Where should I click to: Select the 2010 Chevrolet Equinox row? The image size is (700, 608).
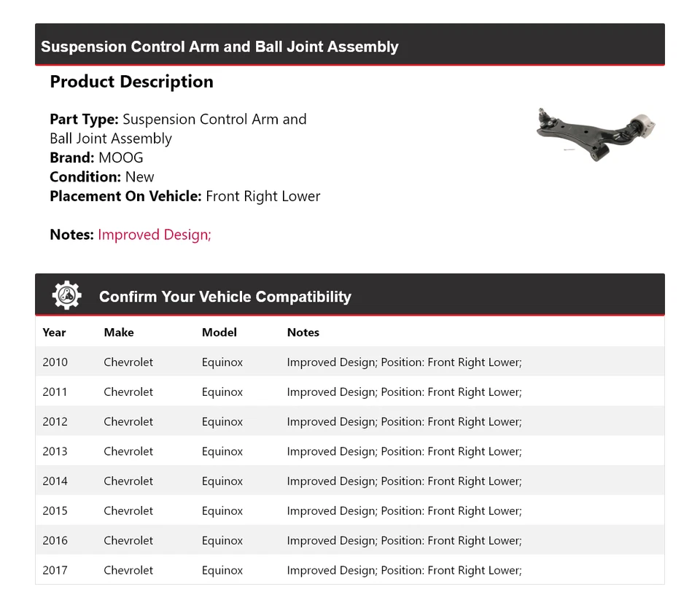coord(349,362)
